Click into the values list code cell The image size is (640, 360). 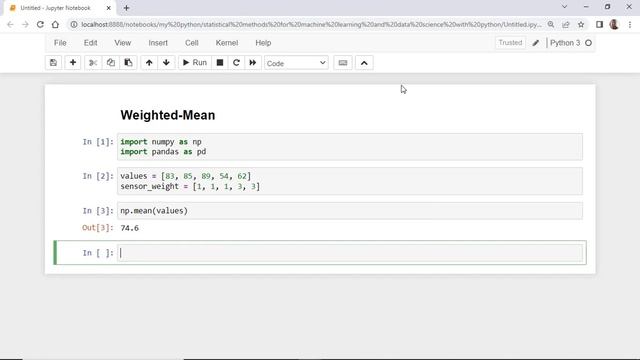pyautogui.click(x=350, y=181)
